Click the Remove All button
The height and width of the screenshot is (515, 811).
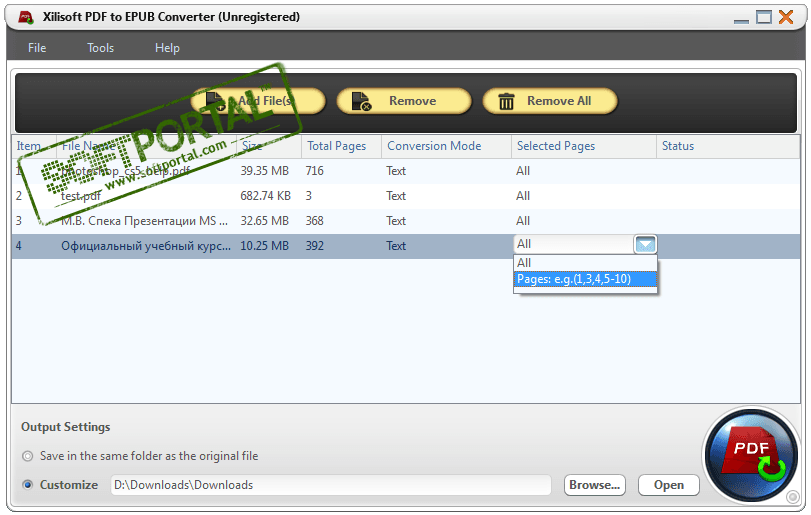(x=550, y=101)
